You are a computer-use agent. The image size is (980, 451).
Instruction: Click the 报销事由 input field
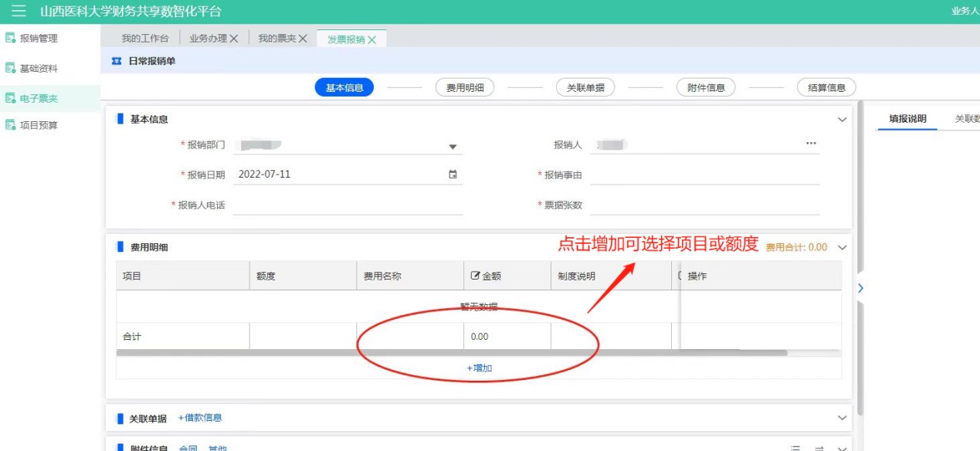(704, 175)
